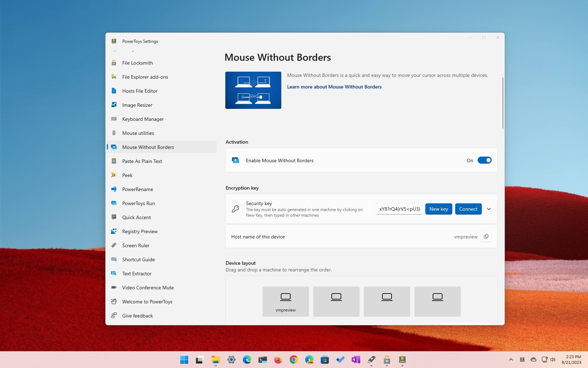Select Registry Preview in the sidebar
This screenshot has width=588, height=368.
pyautogui.click(x=140, y=231)
